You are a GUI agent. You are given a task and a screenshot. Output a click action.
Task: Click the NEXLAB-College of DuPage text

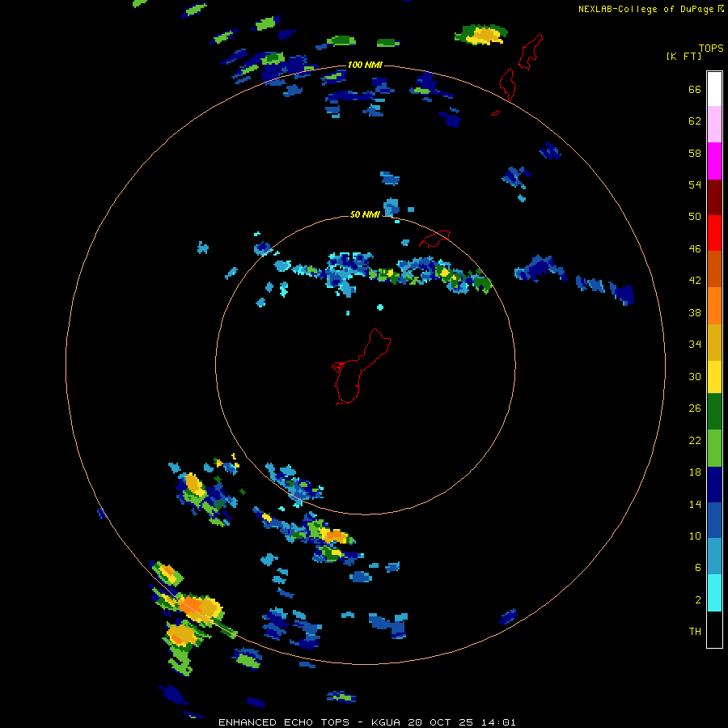click(646, 9)
